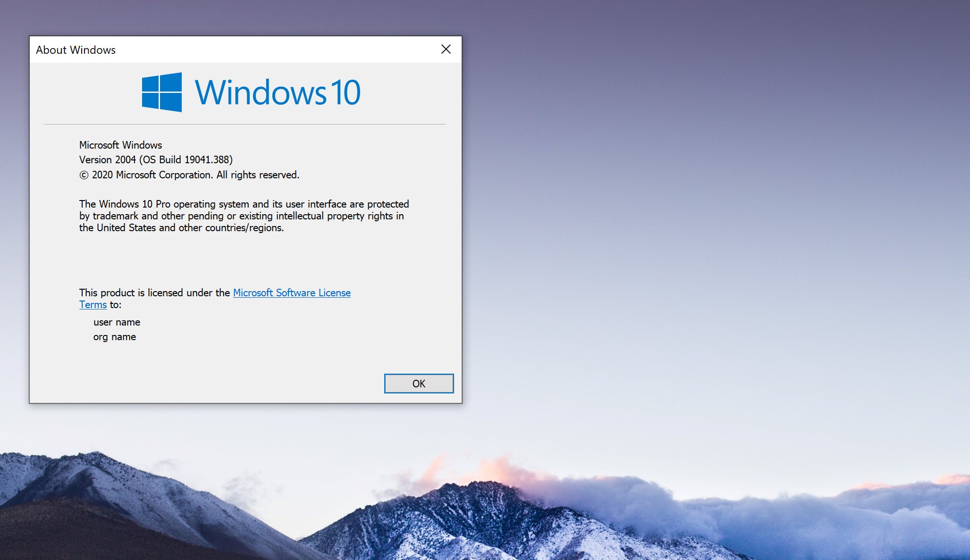Select the Microsoft Windows text line
The image size is (970, 560).
(120, 145)
